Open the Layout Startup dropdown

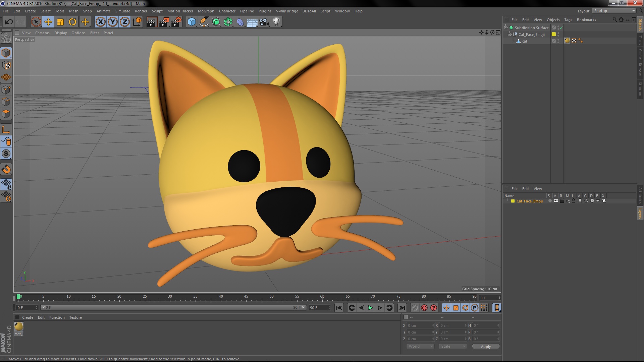click(614, 11)
